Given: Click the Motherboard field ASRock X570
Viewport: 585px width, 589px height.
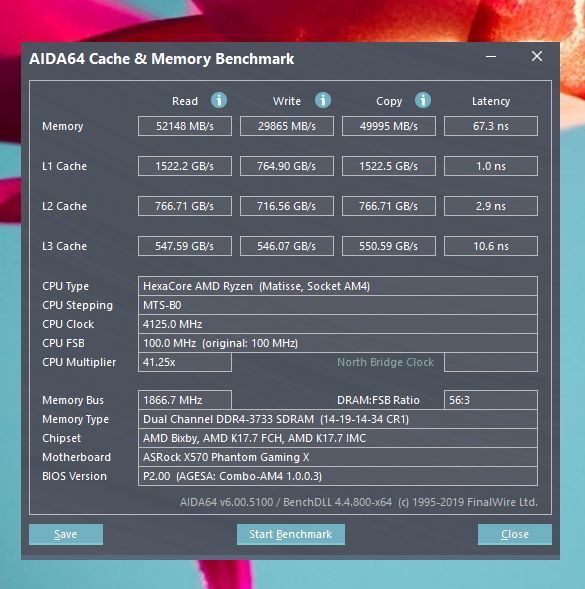Looking at the screenshot, I should click(338, 457).
